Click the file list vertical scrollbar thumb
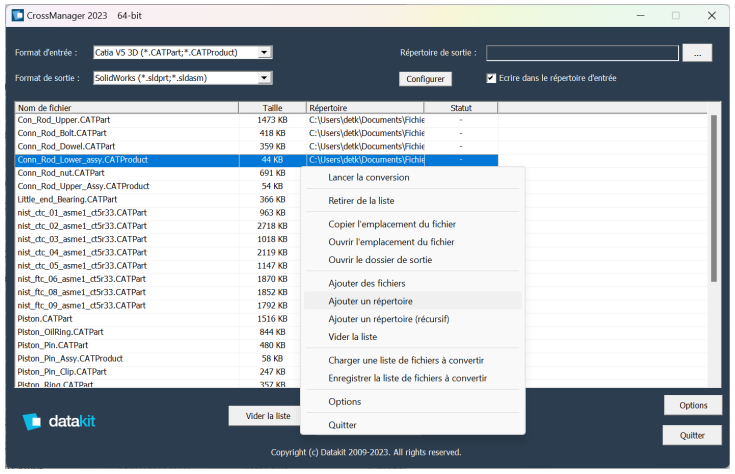Viewport: 735px width, 474px height. tap(713, 198)
